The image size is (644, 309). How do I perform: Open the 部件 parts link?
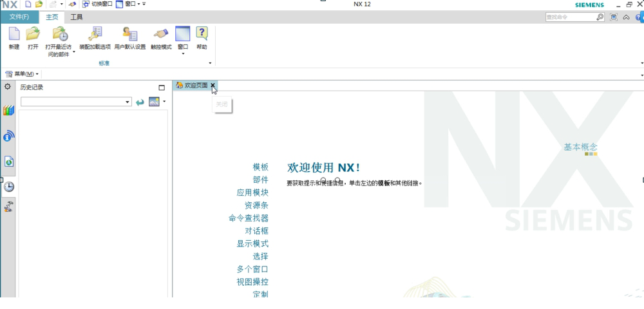[x=260, y=180]
